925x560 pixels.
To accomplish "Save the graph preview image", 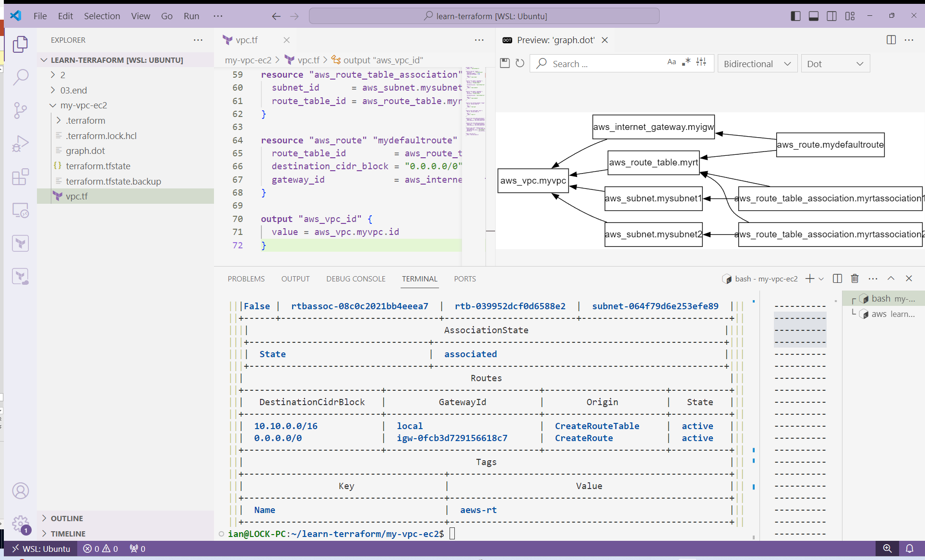I will coord(505,63).
